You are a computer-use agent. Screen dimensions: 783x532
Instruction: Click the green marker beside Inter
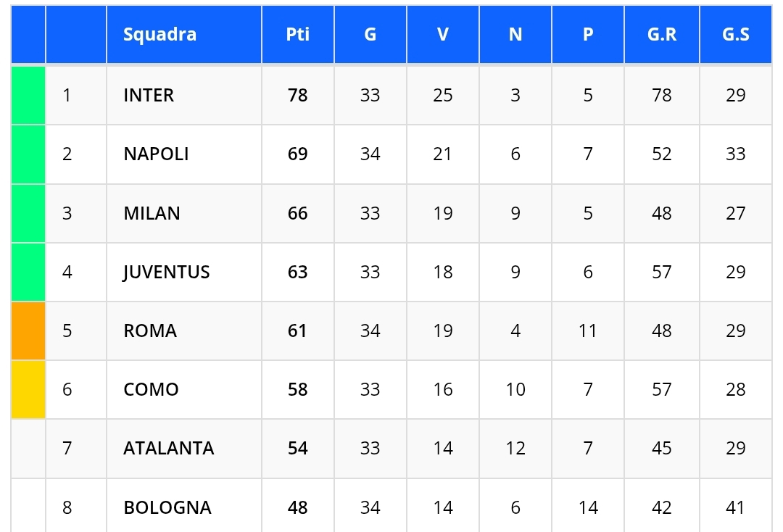point(28,95)
